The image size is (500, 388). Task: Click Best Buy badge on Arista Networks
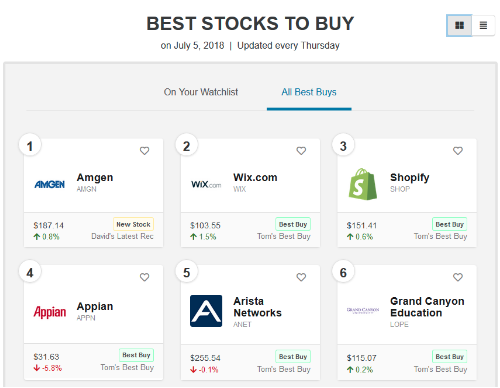[x=293, y=356]
